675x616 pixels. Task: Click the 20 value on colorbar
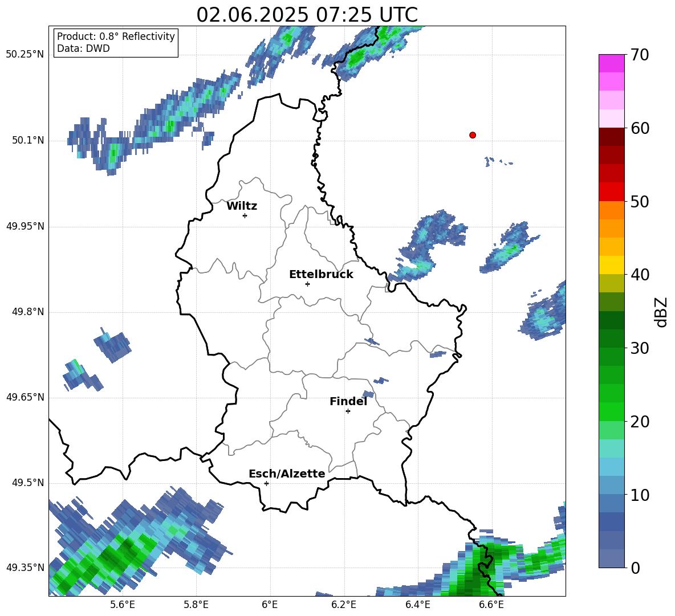[639, 422]
